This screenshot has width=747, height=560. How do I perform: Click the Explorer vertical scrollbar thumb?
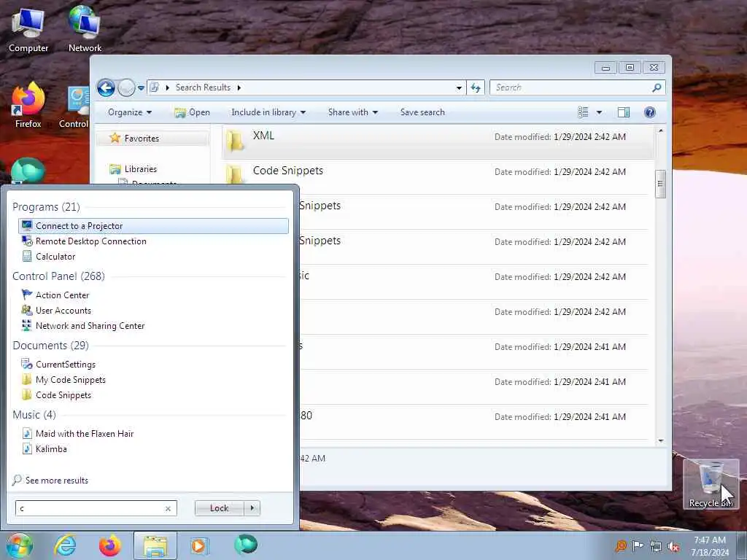pos(660,184)
